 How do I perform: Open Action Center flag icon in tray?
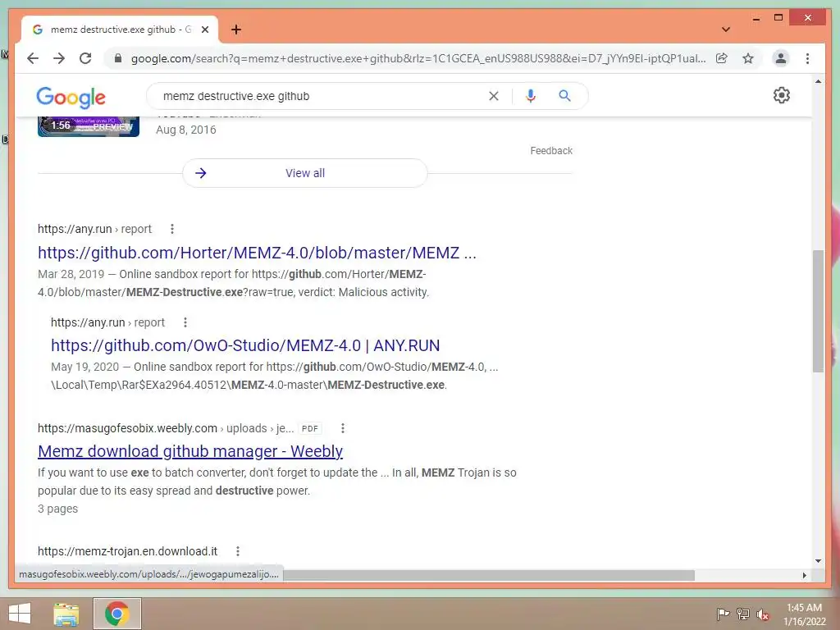723,614
